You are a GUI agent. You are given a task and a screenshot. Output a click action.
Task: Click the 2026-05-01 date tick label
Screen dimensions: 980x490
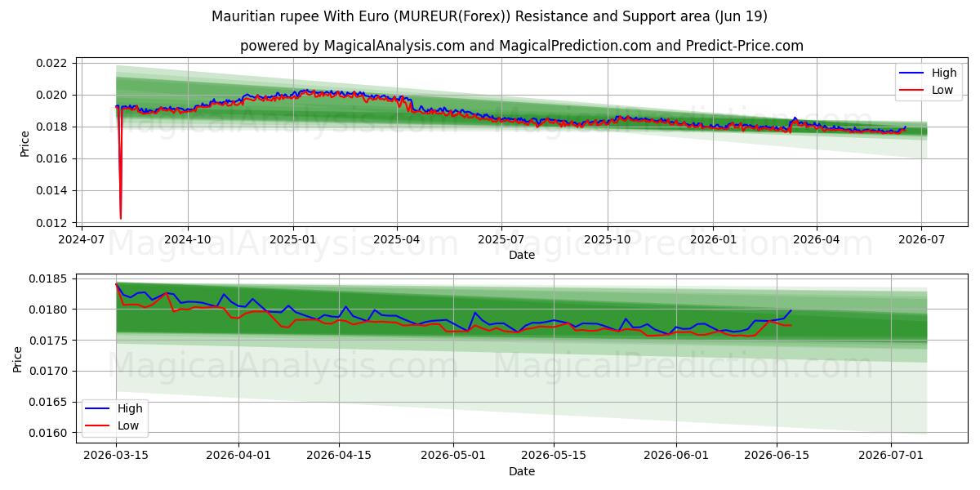click(454, 456)
